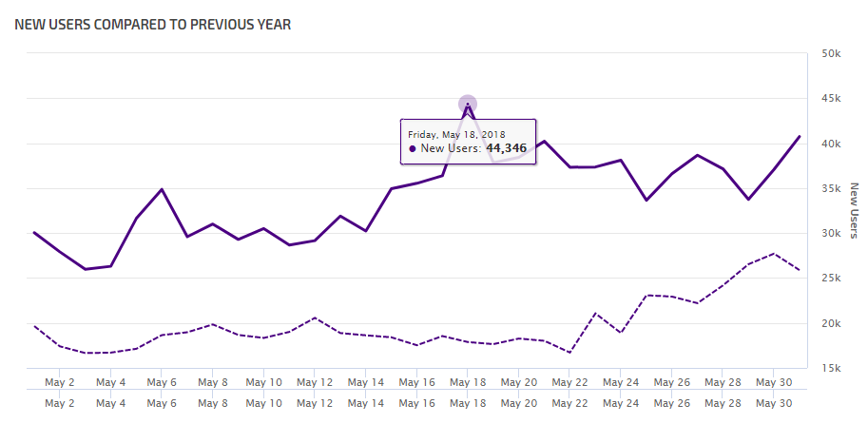The width and height of the screenshot is (868, 424).
Task: Click May 10 in the upper x-axis row
Action: coord(262,383)
